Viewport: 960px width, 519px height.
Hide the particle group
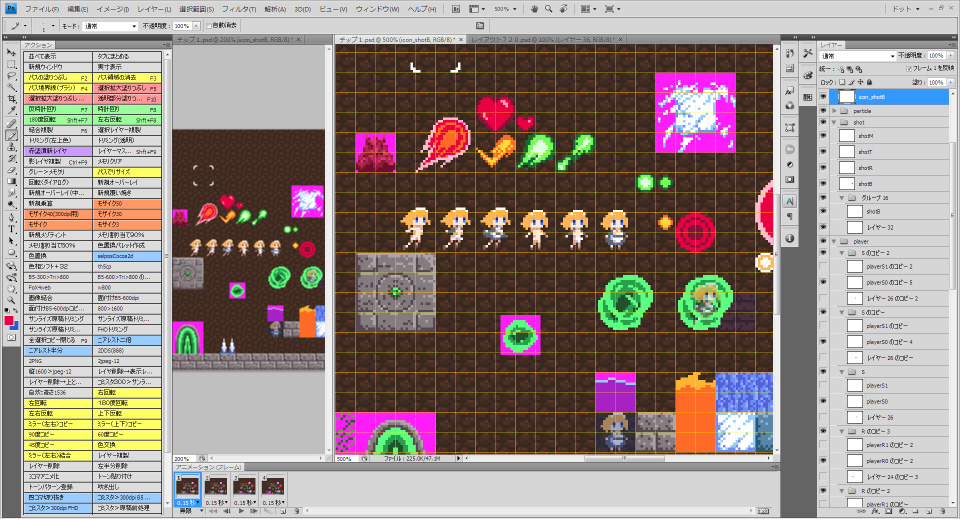(x=823, y=111)
